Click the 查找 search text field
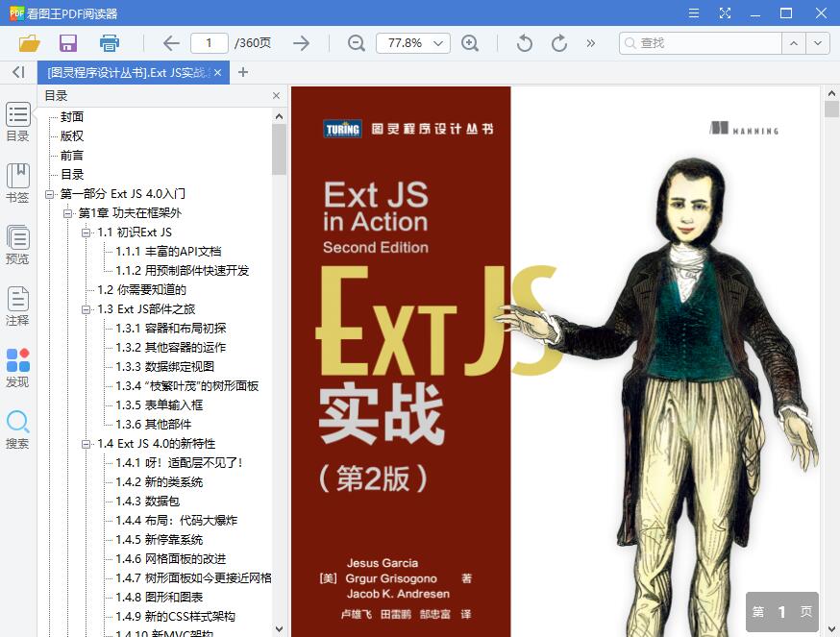The width and height of the screenshot is (840, 637). tap(701, 43)
